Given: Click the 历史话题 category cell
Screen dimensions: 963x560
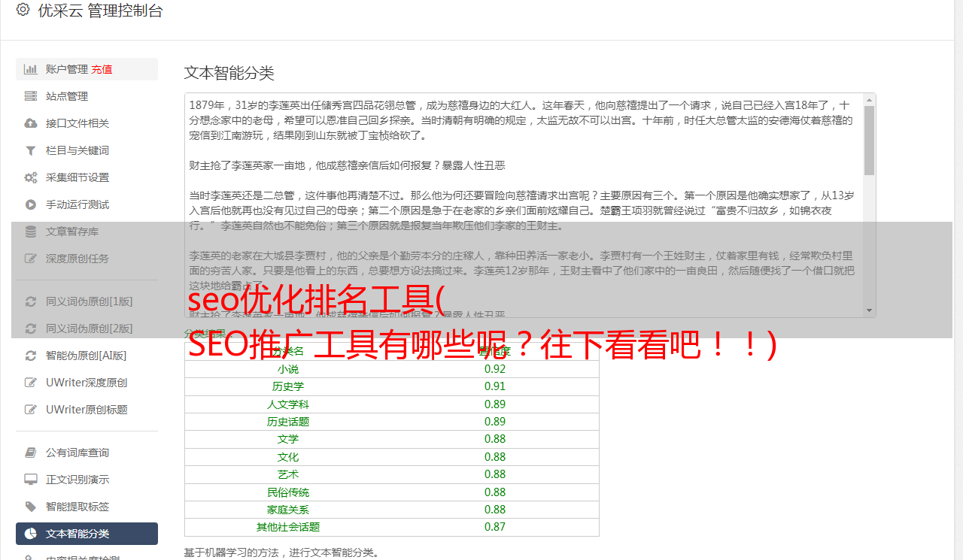Looking at the screenshot, I should tap(288, 422).
